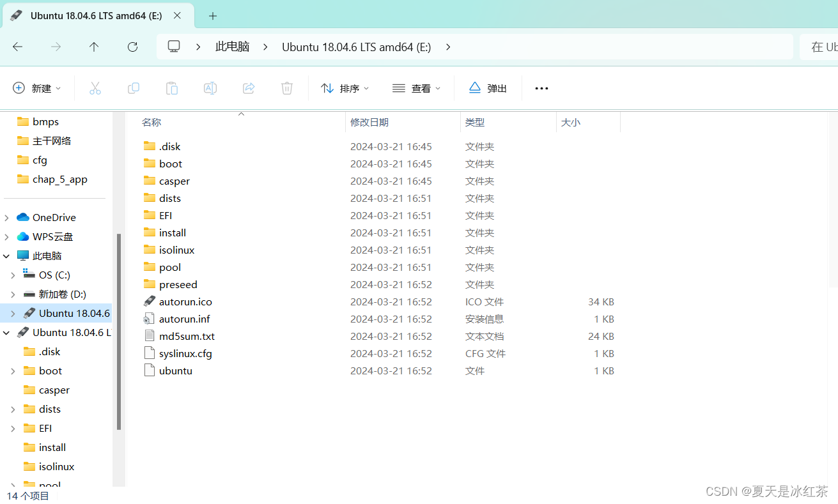
Task: Select the dists folder in file list
Action: 170,198
